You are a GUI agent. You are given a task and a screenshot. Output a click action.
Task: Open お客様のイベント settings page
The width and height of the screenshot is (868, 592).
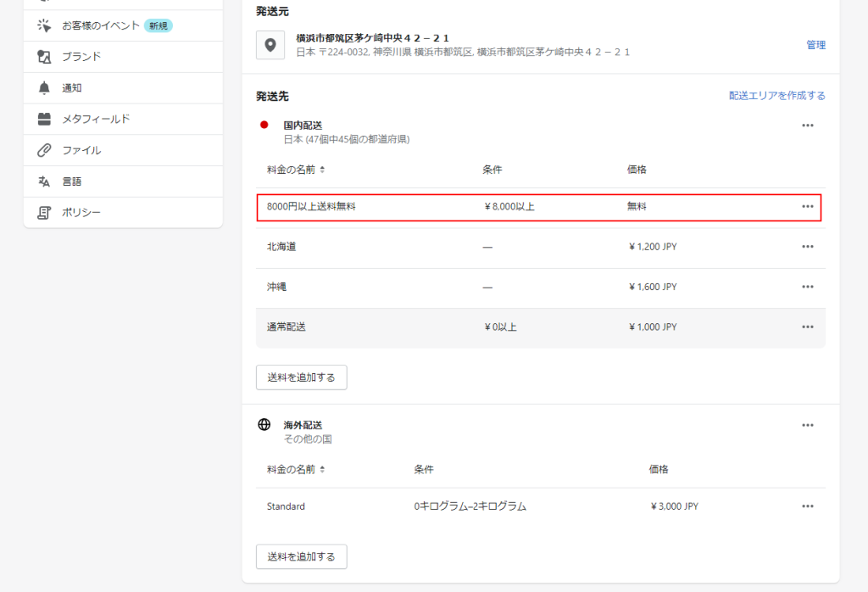(123, 25)
